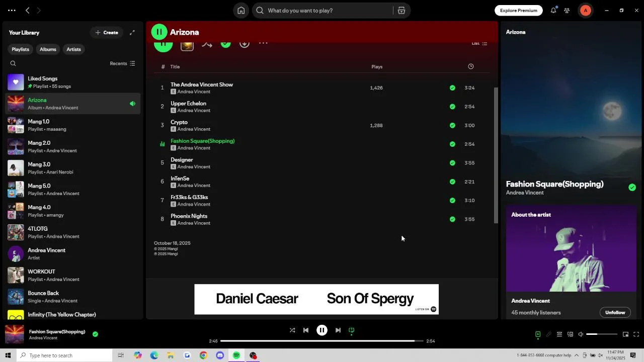Toggle saved check for The Andrea Vincent Show
The height and width of the screenshot is (362, 644).
(452, 88)
